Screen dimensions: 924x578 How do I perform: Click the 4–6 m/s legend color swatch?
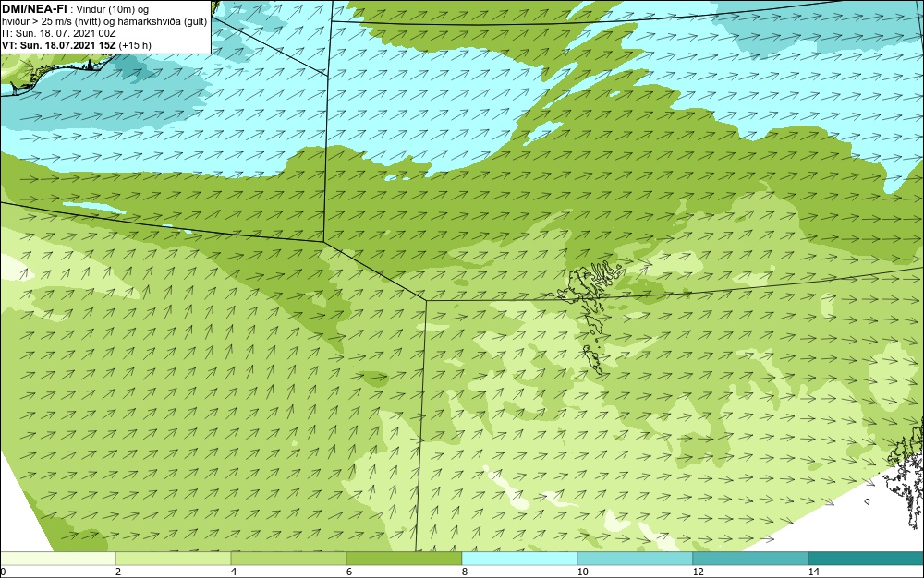click(x=288, y=559)
